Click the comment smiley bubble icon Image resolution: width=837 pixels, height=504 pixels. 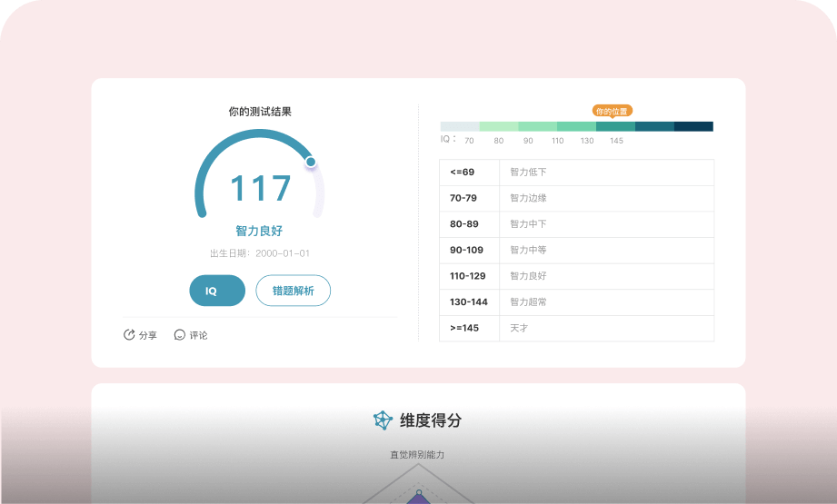(x=180, y=335)
